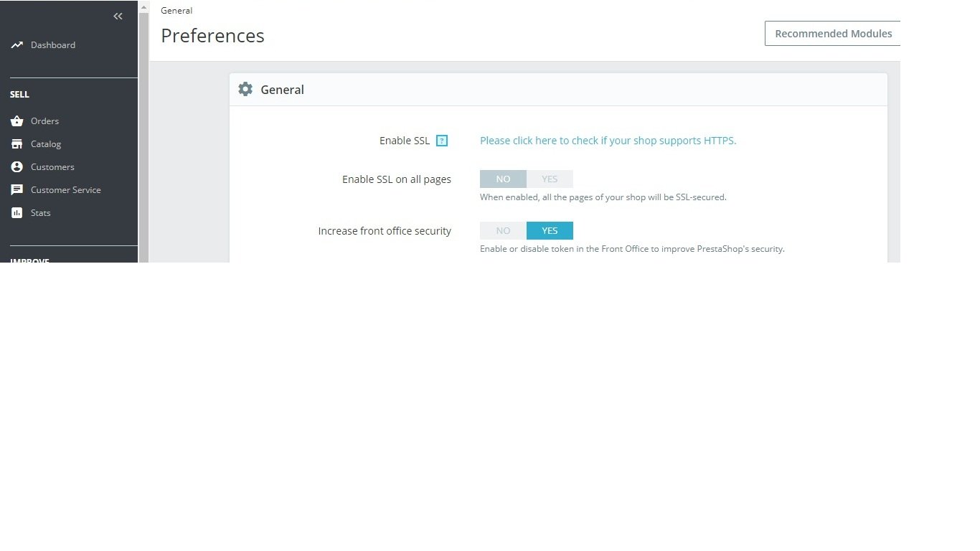Click the Dashboard trend icon
This screenshot has width=980, height=551.
click(x=17, y=45)
